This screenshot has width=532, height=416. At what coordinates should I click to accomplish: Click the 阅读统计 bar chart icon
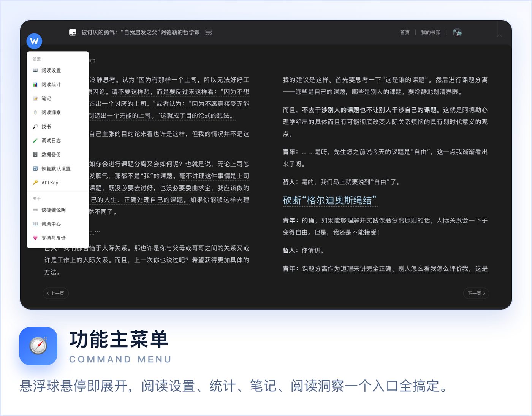coord(35,84)
